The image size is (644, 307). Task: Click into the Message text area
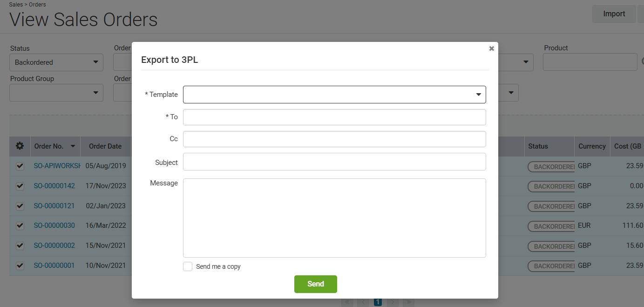coord(334,218)
